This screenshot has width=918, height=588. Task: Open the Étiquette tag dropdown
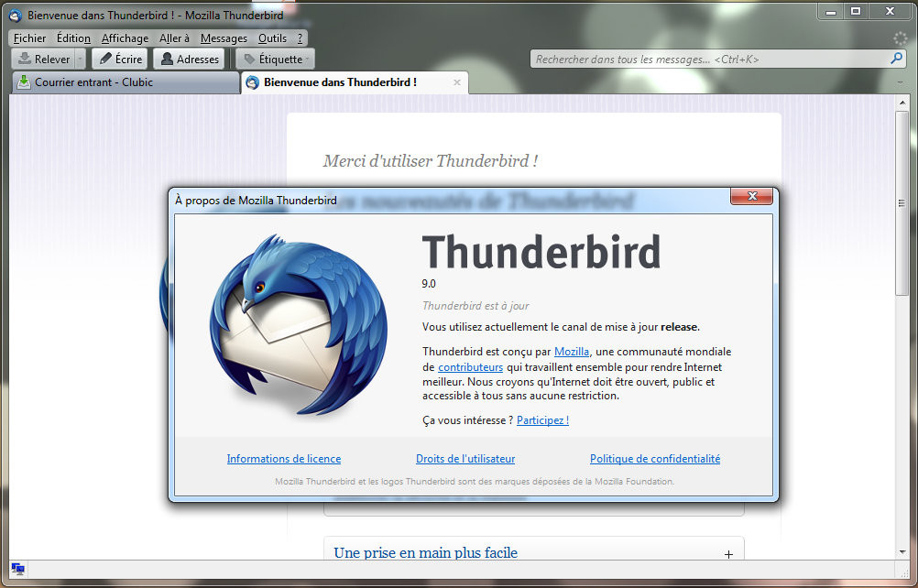click(276, 60)
